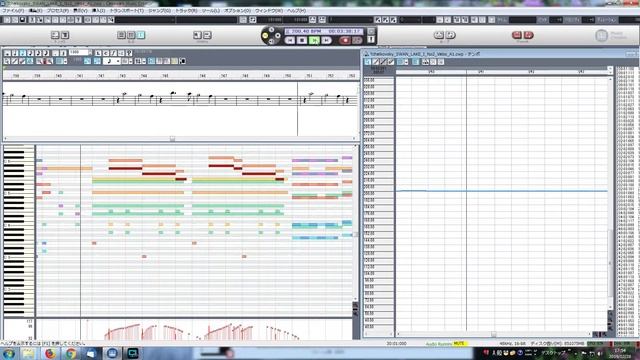Select sixteenth note duration in staff toolbar
640x360 pixels.
tap(38, 53)
